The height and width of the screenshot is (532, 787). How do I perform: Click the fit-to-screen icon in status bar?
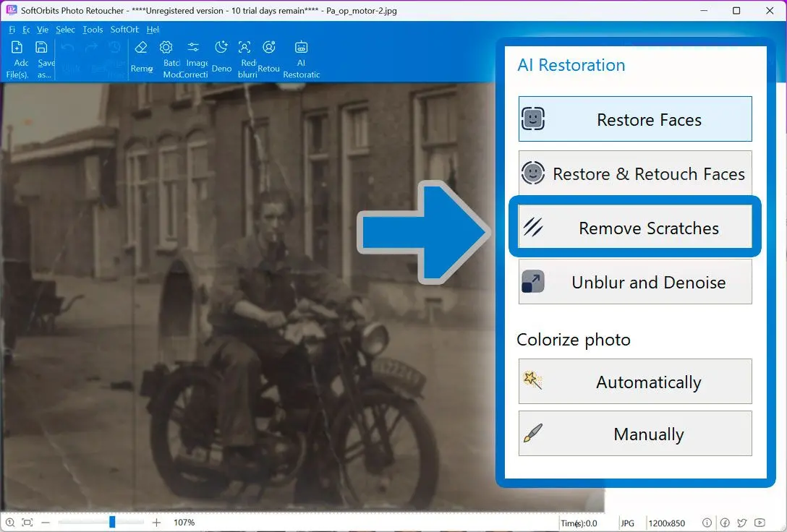click(x=27, y=523)
